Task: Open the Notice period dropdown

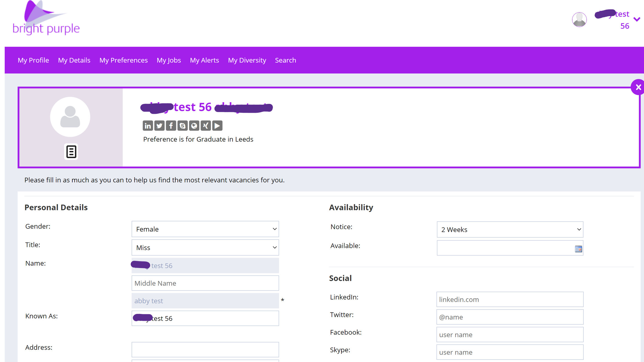Action: coord(509,229)
